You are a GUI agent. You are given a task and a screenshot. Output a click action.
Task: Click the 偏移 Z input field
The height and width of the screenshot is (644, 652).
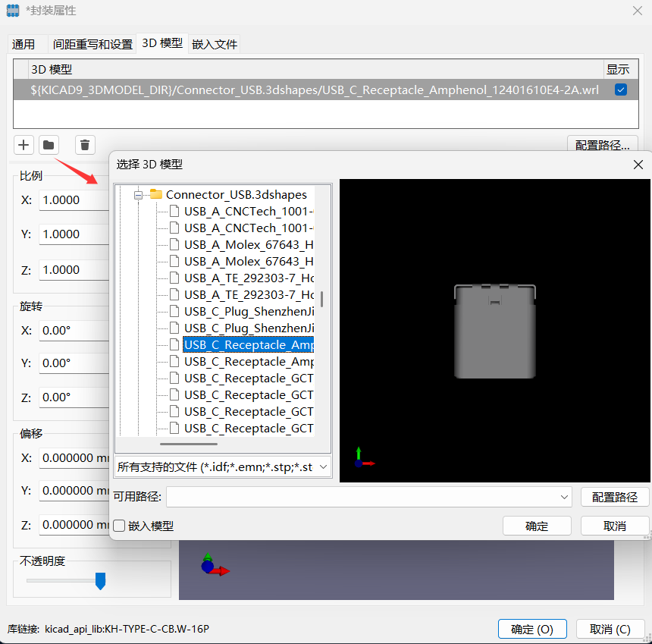pyautogui.click(x=74, y=525)
